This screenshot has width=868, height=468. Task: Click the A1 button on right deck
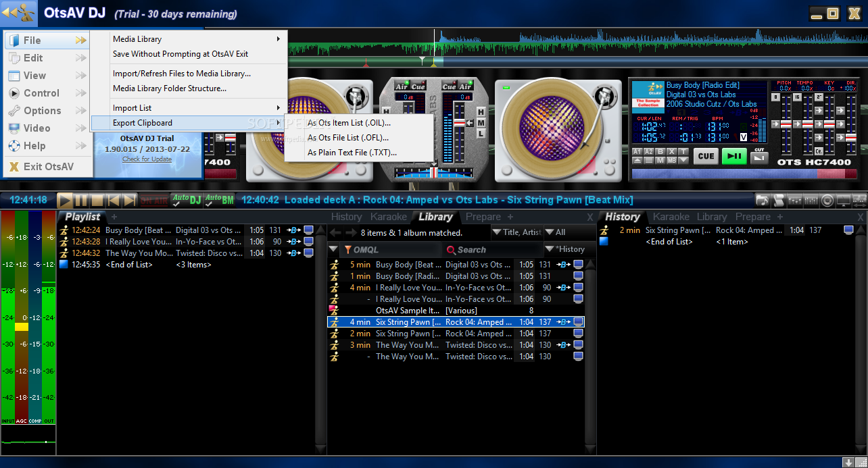[637, 152]
